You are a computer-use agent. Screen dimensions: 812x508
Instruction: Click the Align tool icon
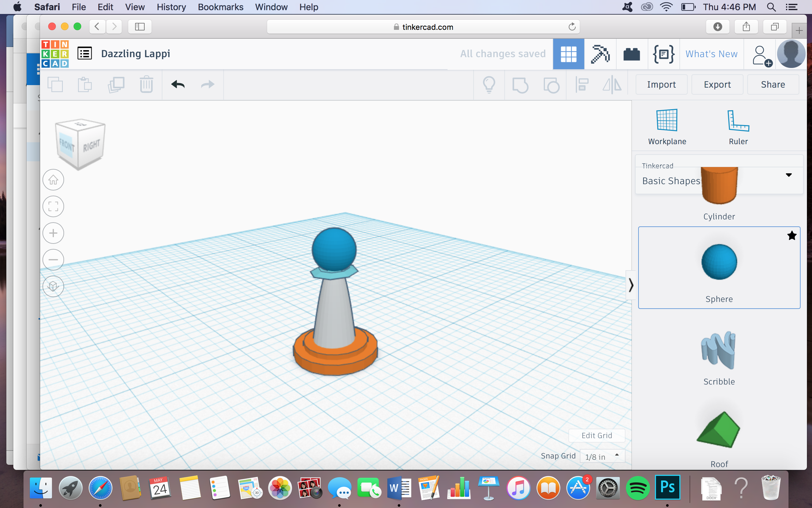point(582,85)
